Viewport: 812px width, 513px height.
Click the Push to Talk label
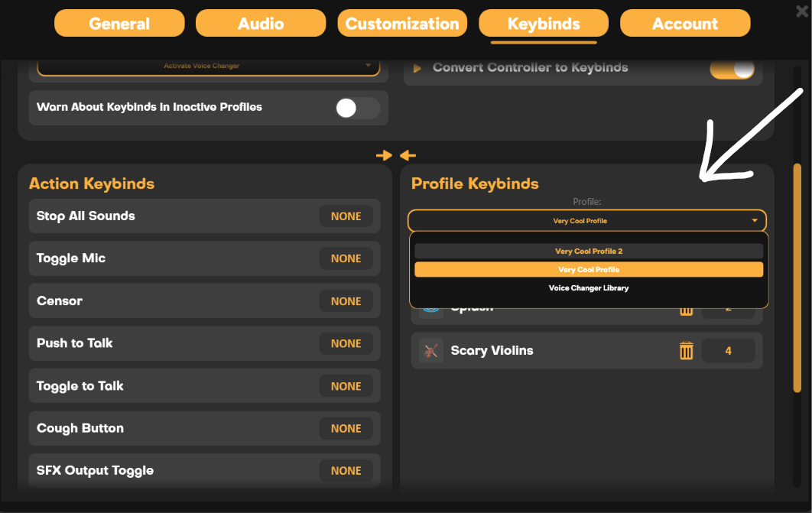coord(75,343)
